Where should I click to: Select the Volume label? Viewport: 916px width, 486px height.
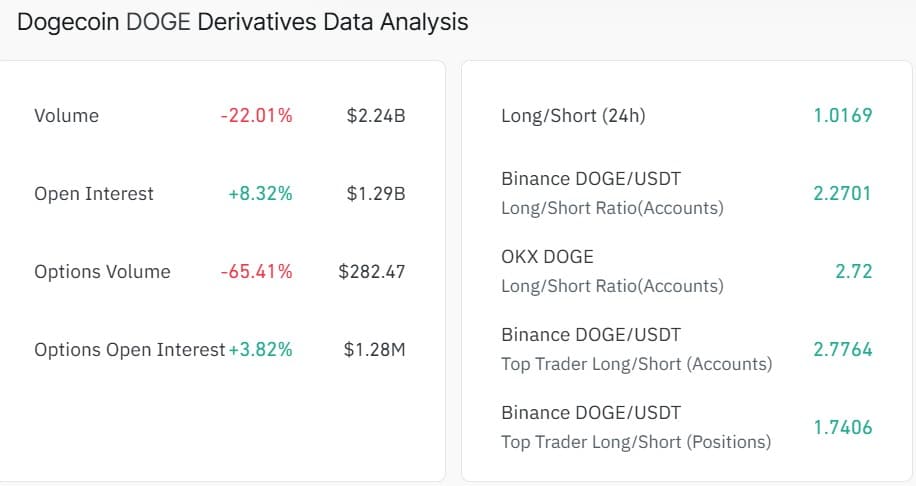pos(66,116)
